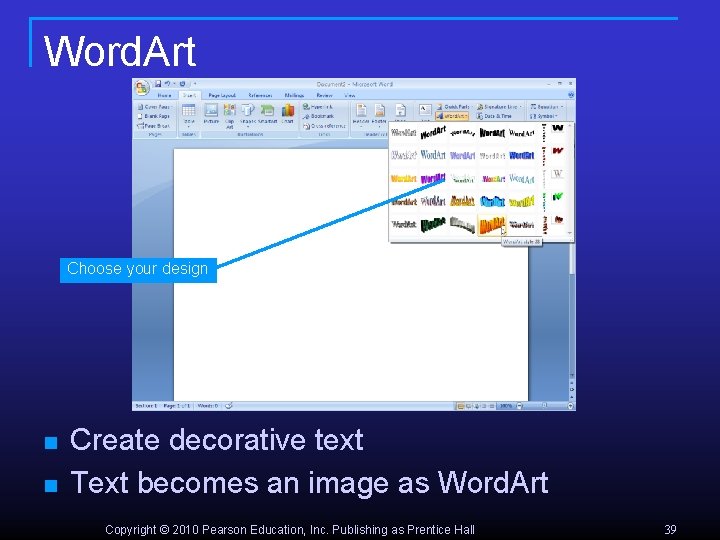Select the highlighted orange 3D WordArt style

492,225
